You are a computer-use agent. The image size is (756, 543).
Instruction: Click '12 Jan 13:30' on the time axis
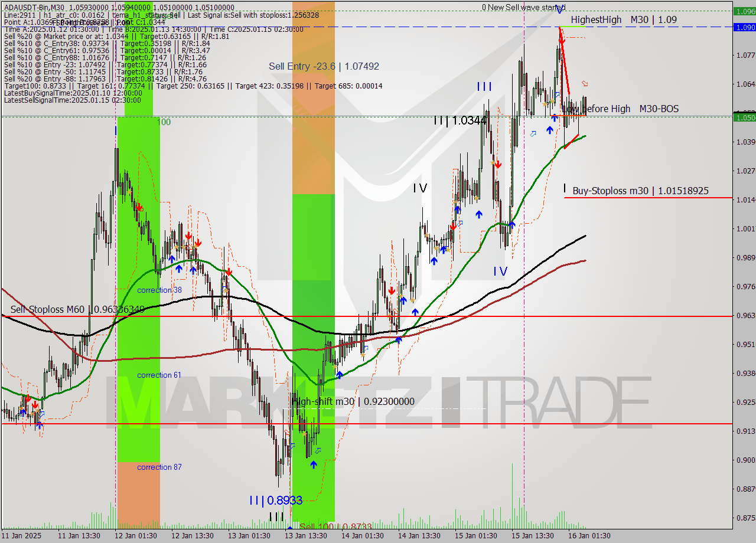[191, 535]
